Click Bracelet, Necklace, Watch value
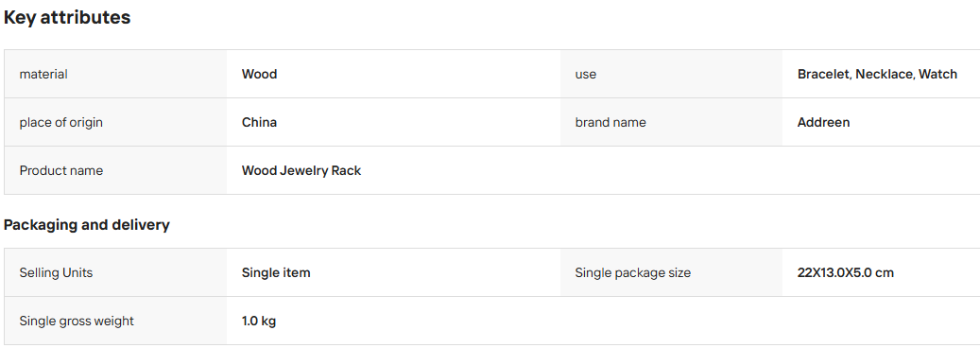Screen dimensions: 980x348 [x=877, y=74]
